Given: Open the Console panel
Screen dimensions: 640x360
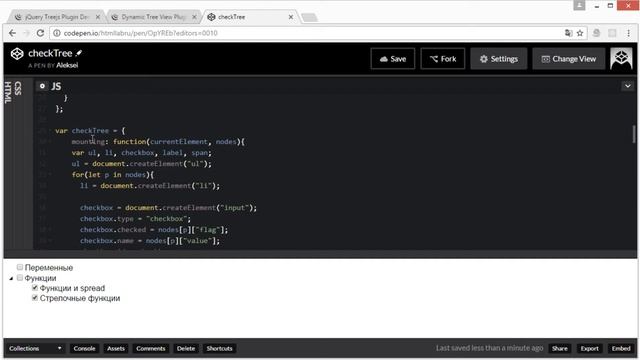Looking at the screenshot, I should pos(84,349).
